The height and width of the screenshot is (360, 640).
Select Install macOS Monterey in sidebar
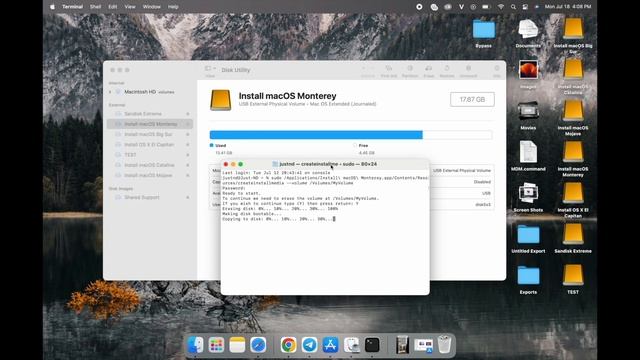[x=149, y=124]
